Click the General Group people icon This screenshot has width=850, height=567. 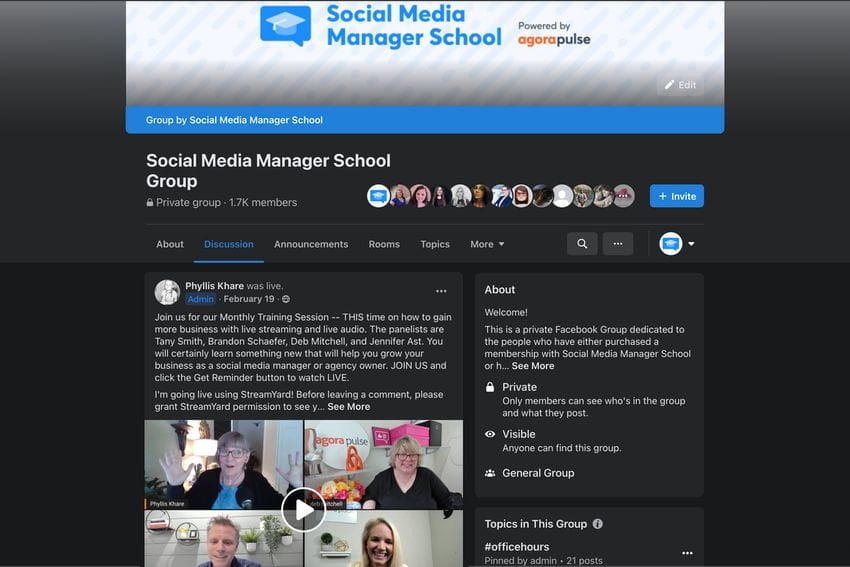[x=490, y=473]
